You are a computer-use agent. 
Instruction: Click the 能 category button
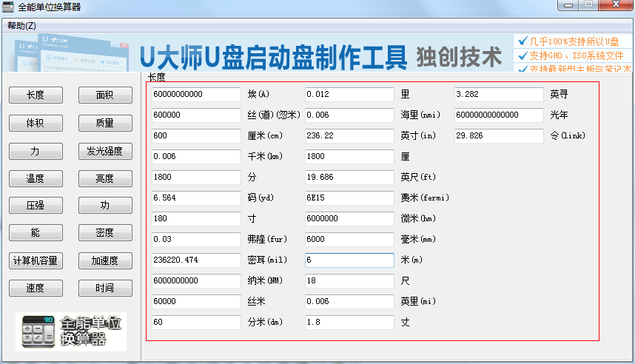[36, 233]
